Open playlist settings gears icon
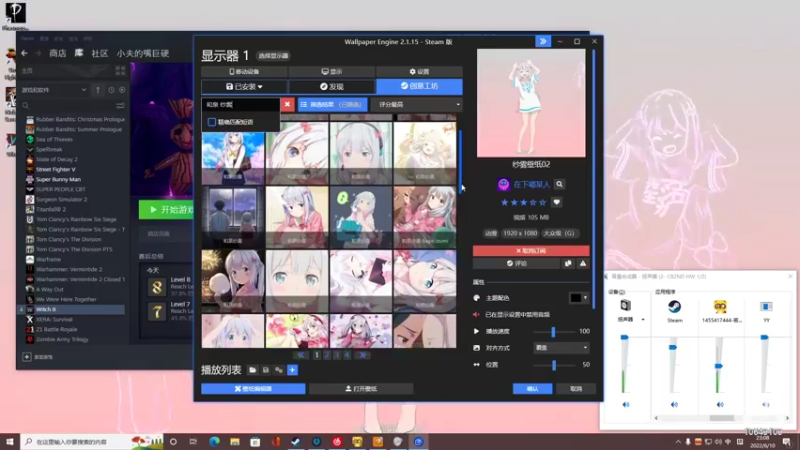This screenshot has height=450, width=800. pos(279,370)
